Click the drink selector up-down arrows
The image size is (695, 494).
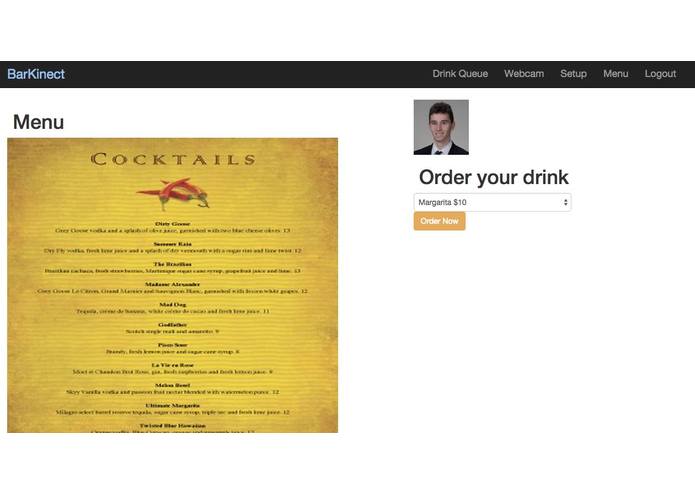pyautogui.click(x=566, y=202)
